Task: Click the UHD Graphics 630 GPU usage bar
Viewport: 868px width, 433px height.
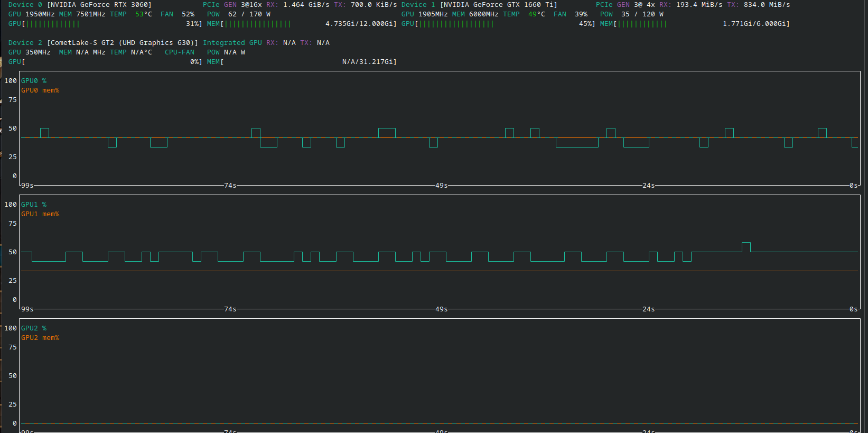Action: (x=105, y=62)
